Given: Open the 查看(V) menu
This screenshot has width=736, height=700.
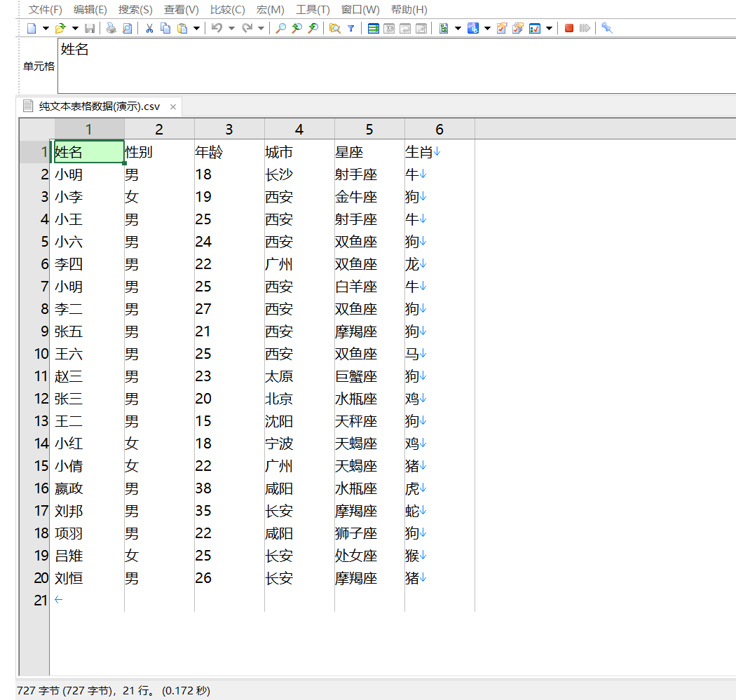Looking at the screenshot, I should (x=181, y=10).
